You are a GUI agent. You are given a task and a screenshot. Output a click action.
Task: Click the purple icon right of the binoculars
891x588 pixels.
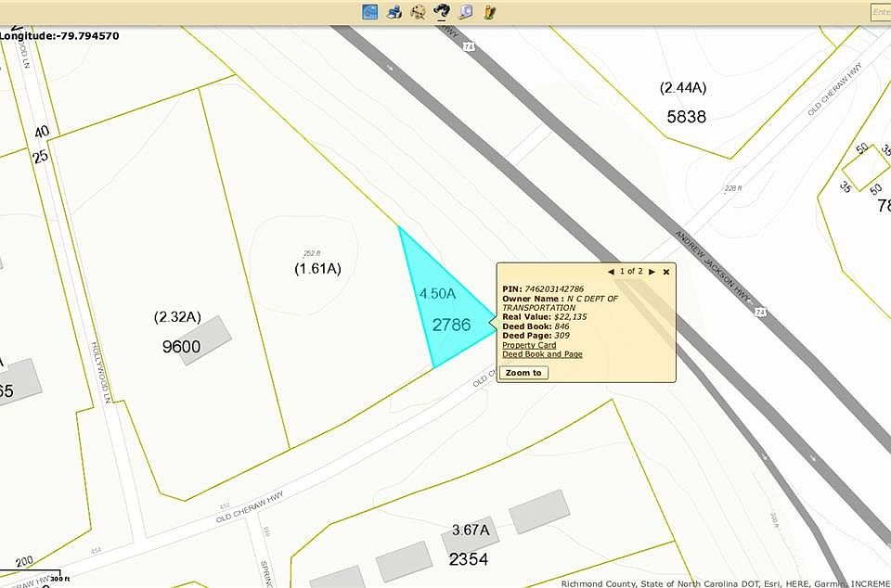(466, 11)
